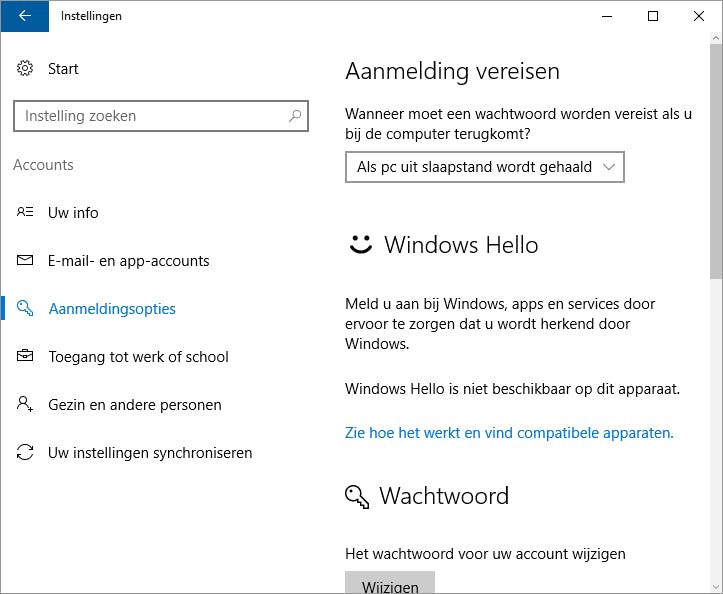
Task: Click the Gezin en andere personen icon
Action: coord(25,405)
